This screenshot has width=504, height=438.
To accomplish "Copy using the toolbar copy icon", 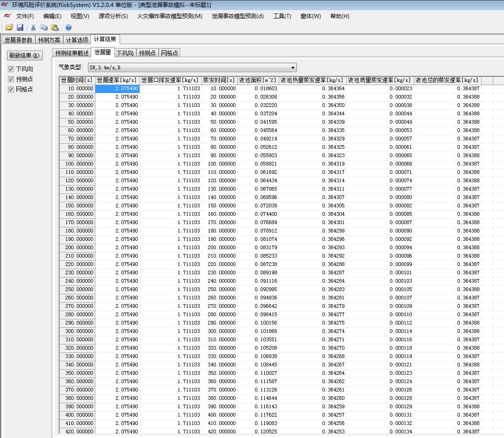I will 44,27.
